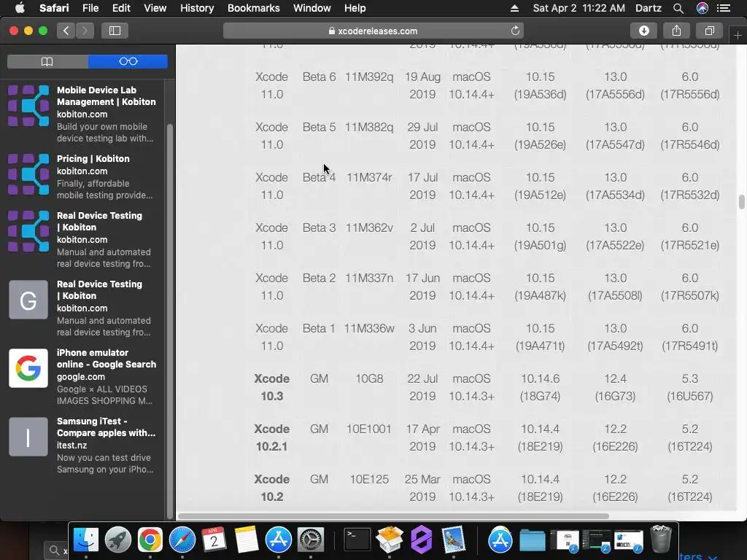Image resolution: width=747 pixels, height=560 pixels.
Task: Click the Xcode 10.3 row title
Action: click(x=271, y=387)
